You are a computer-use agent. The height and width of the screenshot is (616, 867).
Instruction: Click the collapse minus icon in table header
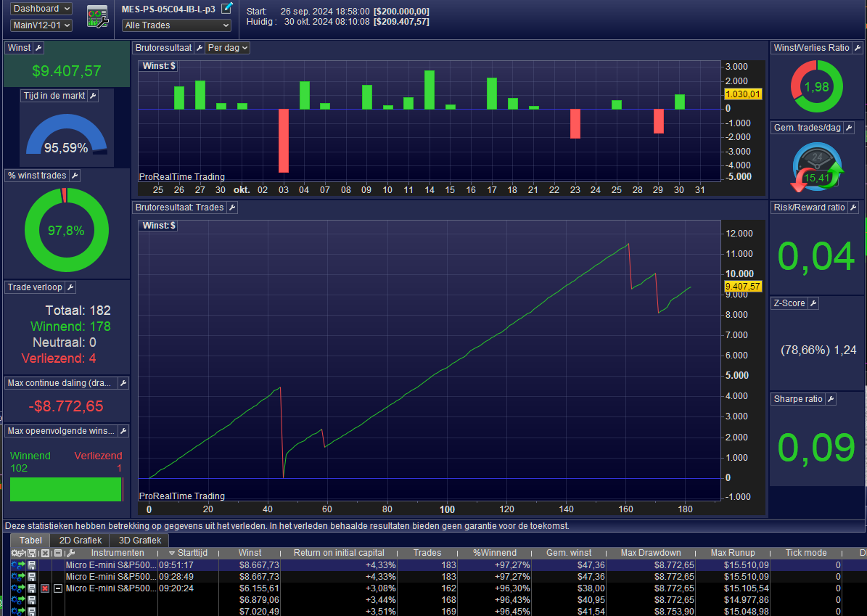coord(58,553)
